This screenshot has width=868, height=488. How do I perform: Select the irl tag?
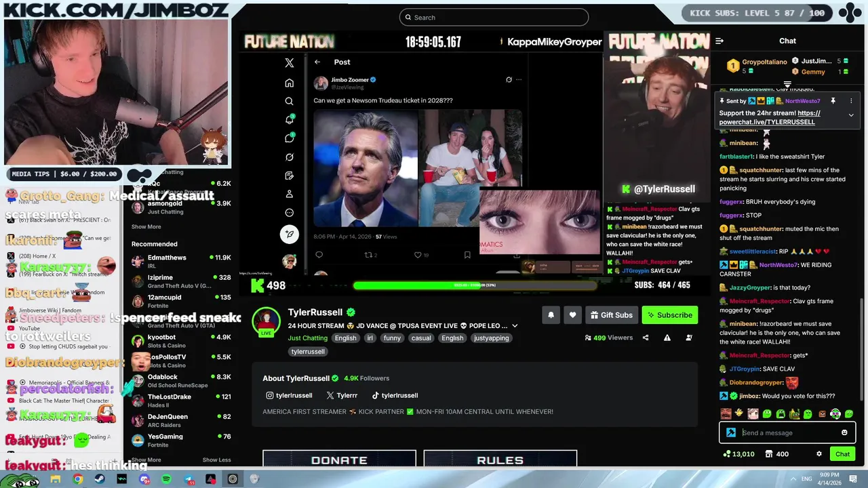tap(370, 338)
